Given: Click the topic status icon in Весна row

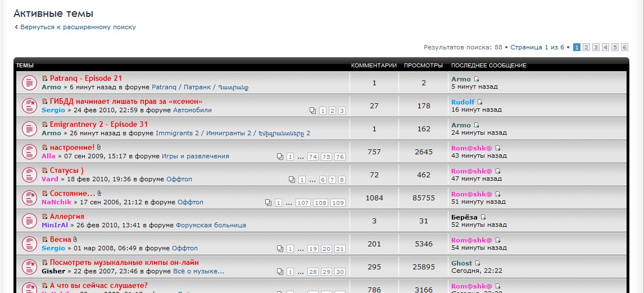Looking at the screenshot, I should click(29, 244).
